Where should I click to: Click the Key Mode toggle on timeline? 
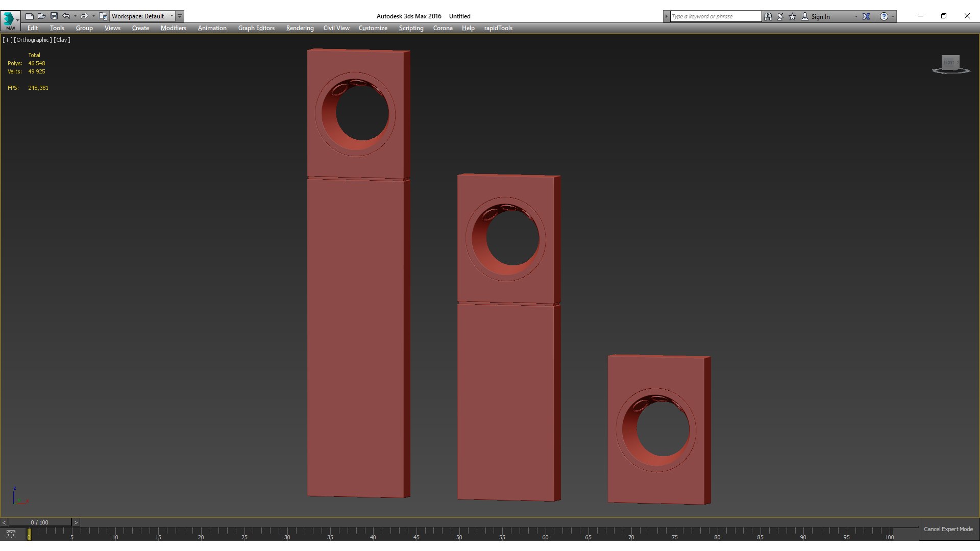point(11,534)
